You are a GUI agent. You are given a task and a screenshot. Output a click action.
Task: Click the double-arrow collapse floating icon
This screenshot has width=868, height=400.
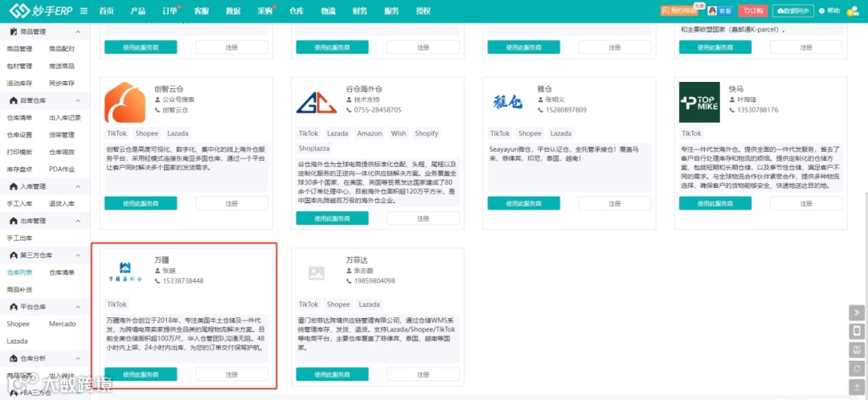(x=857, y=312)
